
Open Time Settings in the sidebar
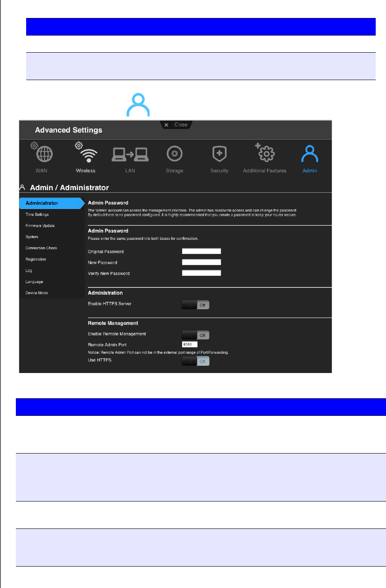pyautogui.click(x=37, y=215)
